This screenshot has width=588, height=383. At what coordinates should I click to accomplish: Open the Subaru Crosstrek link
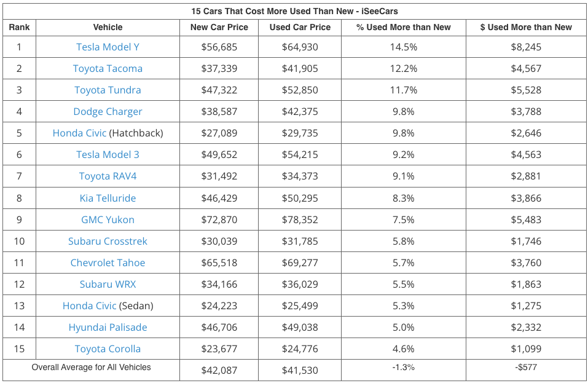[x=108, y=241]
